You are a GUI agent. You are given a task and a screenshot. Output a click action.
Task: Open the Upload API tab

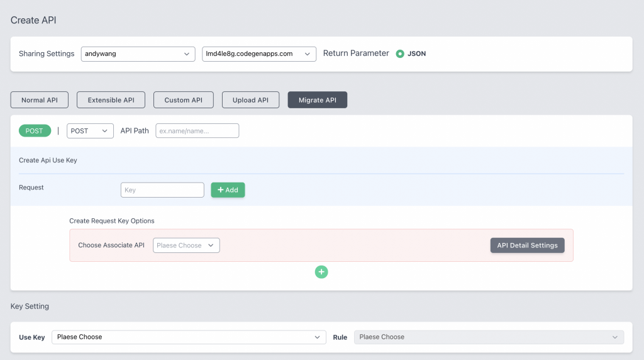[250, 100]
